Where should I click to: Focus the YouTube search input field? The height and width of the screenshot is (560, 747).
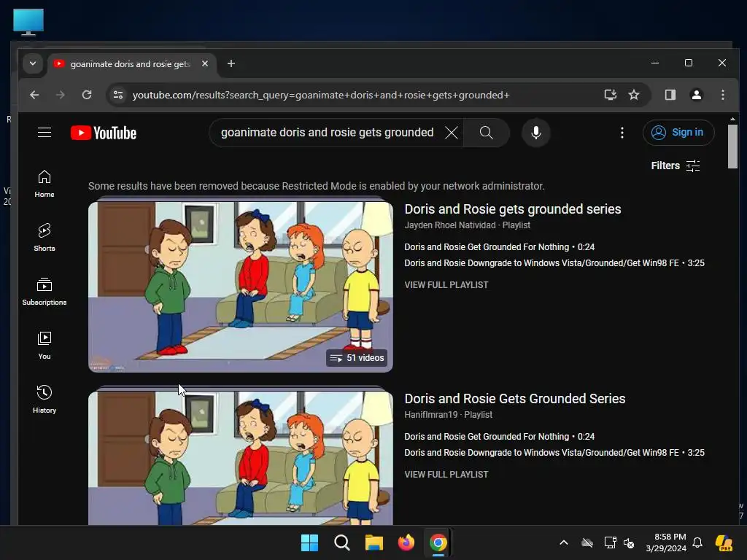pyautogui.click(x=328, y=133)
